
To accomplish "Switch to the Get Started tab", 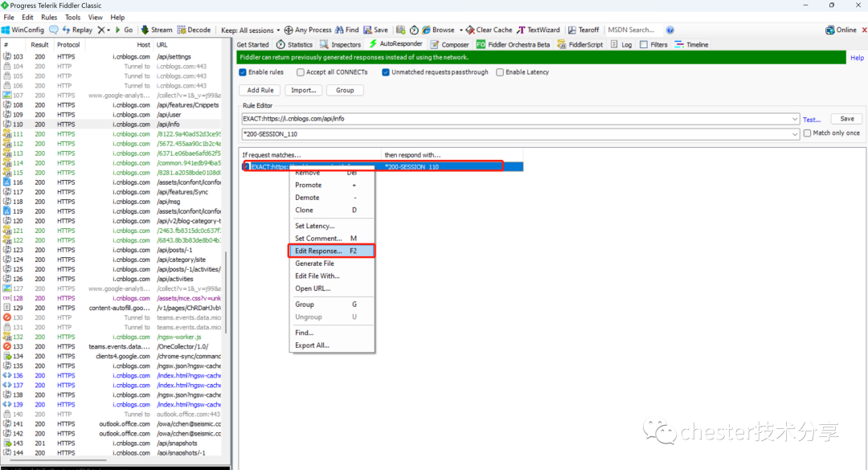I will (253, 44).
